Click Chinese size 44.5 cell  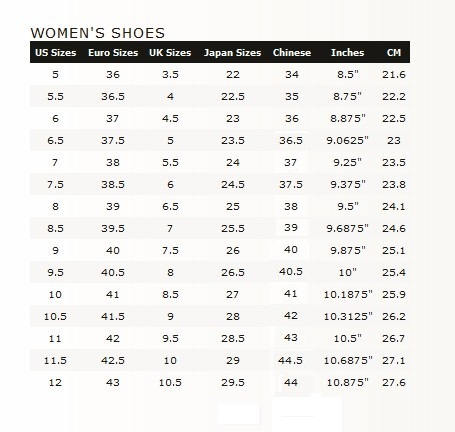coord(290,360)
